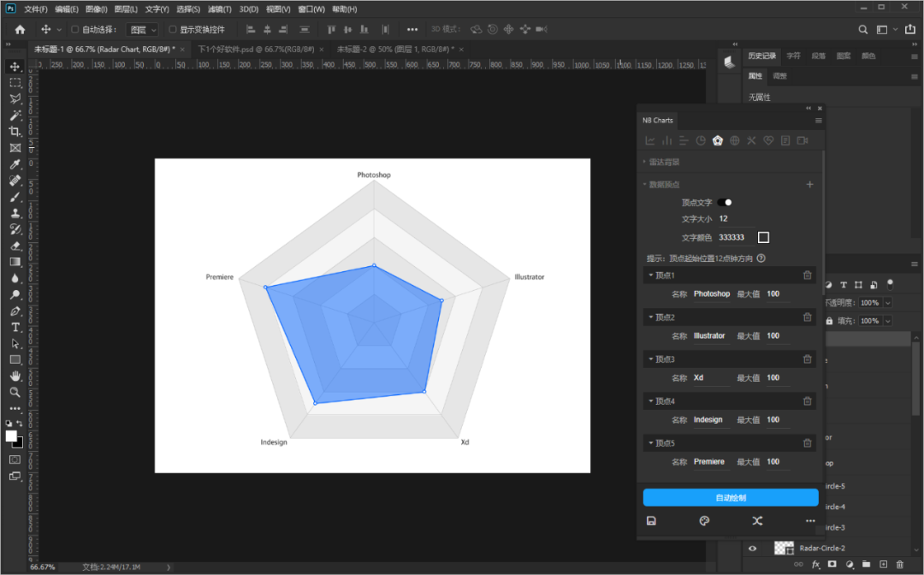The height and width of the screenshot is (575, 924).
Task: Click the 文字颜色 color swatch
Action: pyautogui.click(x=763, y=237)
